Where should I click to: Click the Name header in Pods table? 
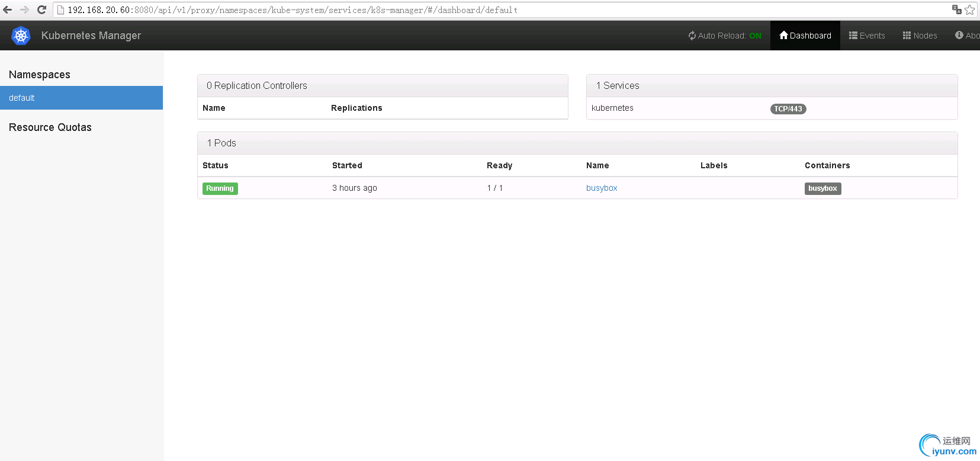597,165
